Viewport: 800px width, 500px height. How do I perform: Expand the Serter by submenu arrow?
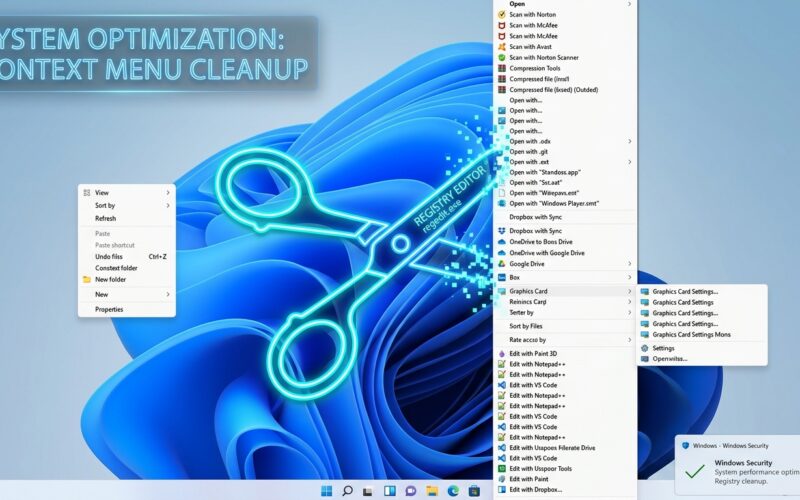coord(630,312)
